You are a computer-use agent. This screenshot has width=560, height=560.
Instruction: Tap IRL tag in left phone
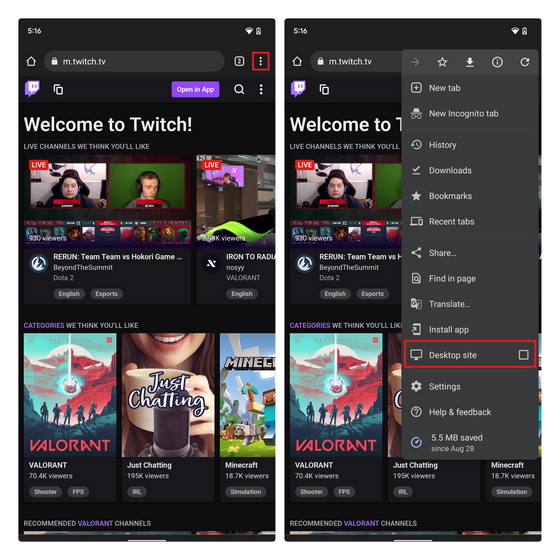pyautogui.click(x=137, y=492)
